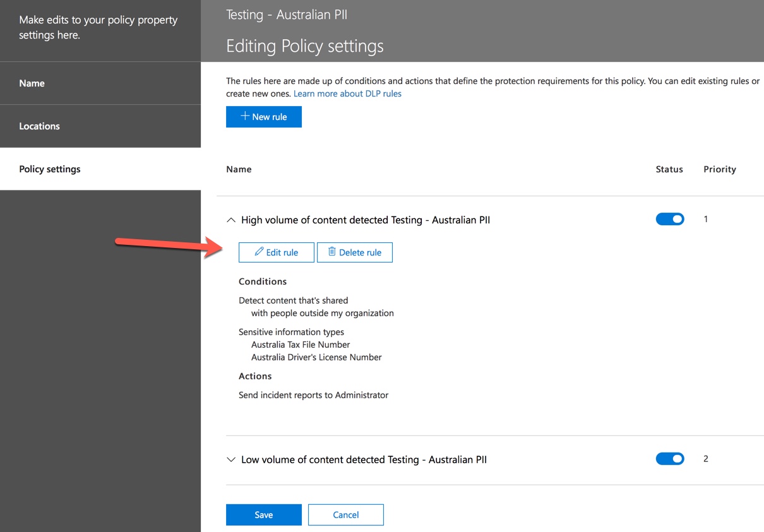Open the Learn more about DLP rules link
764x532 pixels.
click(347, 93)
